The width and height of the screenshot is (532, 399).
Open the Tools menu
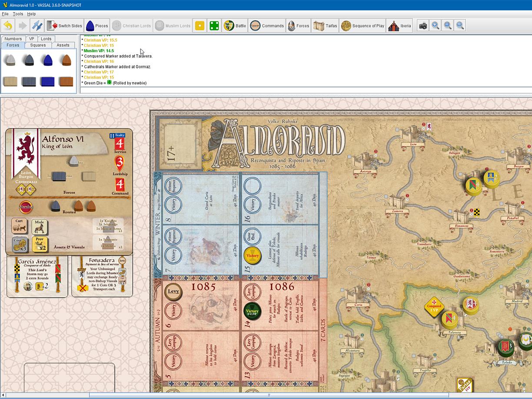[17, 13]
